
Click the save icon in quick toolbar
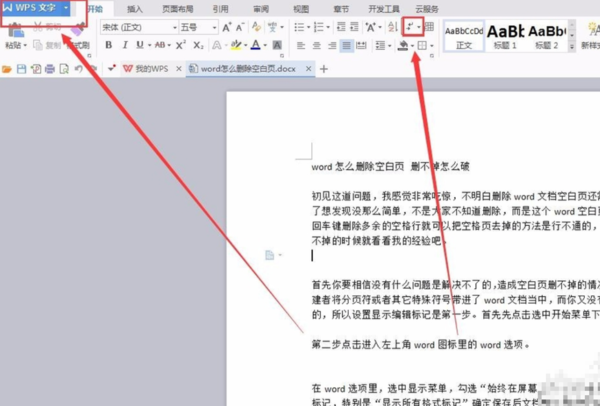[21, 69]
